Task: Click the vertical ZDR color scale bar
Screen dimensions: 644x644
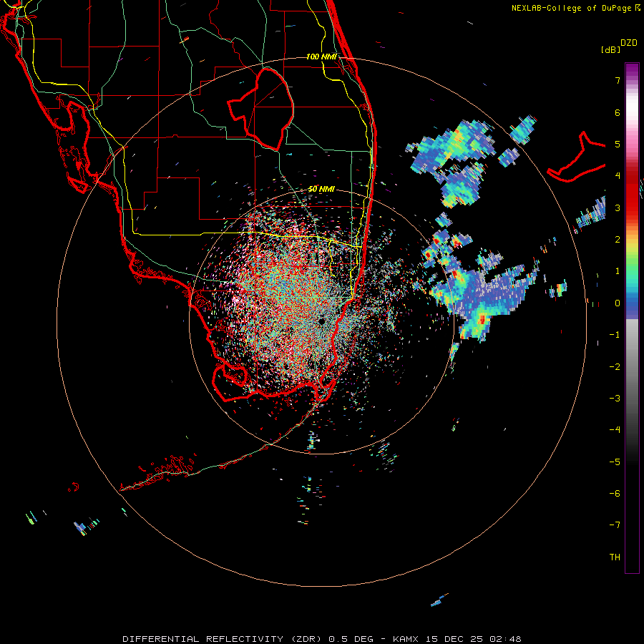Action: click(632, 318)
